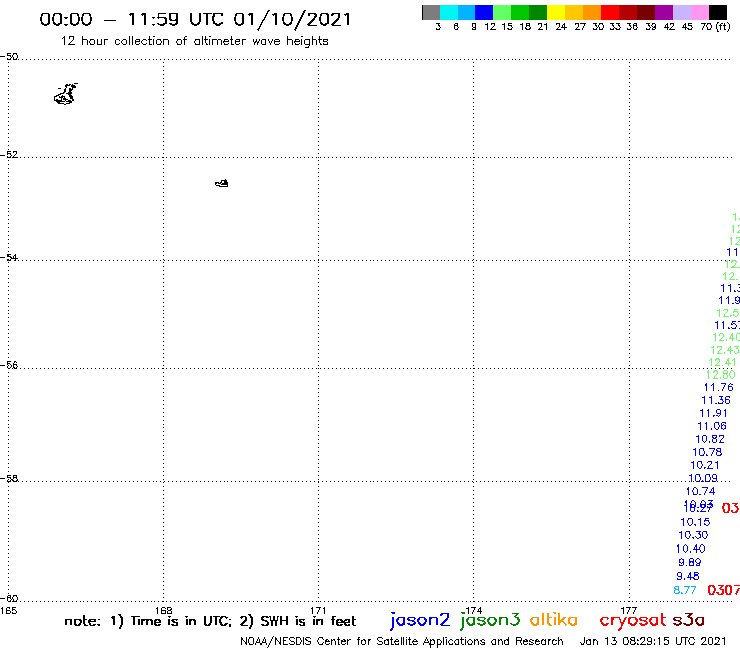Click the latitude label -54
This screenshot has width=740, height=650.
point(9,258)
